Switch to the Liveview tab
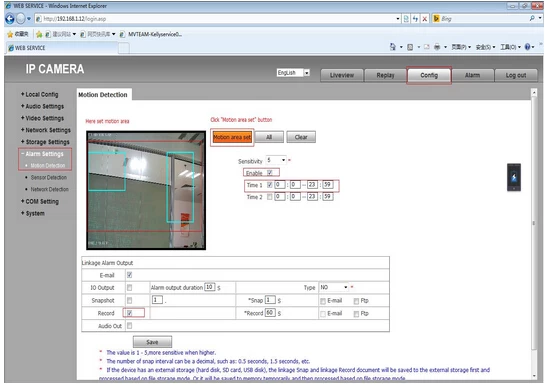The width and height of the screenshot is (550, 386). coord(342,75)
